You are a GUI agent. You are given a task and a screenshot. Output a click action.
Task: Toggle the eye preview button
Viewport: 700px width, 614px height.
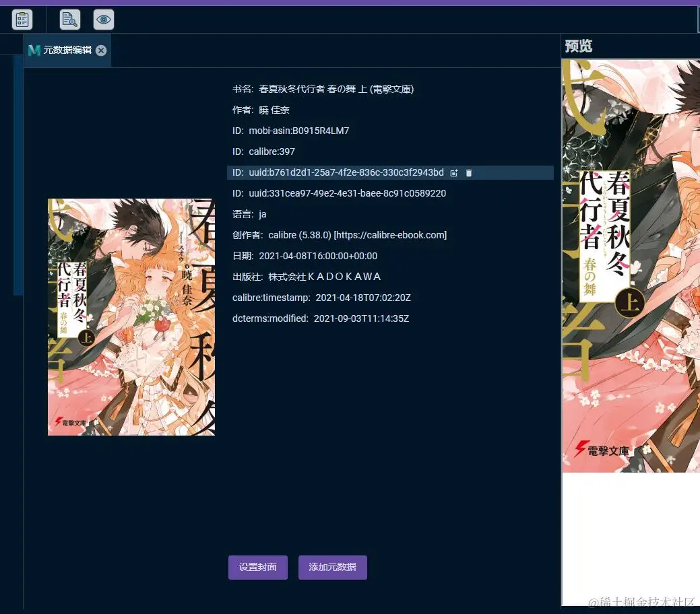point(104,20)
